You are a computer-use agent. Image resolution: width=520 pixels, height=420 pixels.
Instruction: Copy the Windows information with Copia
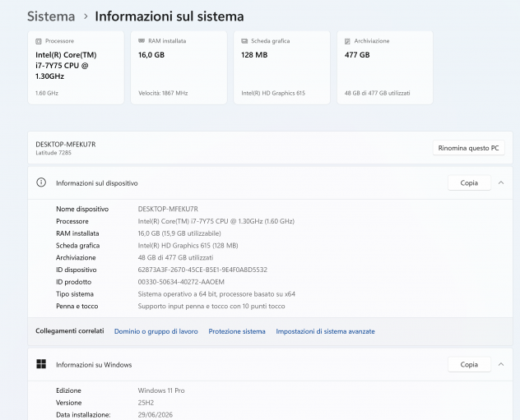(469, 364)
